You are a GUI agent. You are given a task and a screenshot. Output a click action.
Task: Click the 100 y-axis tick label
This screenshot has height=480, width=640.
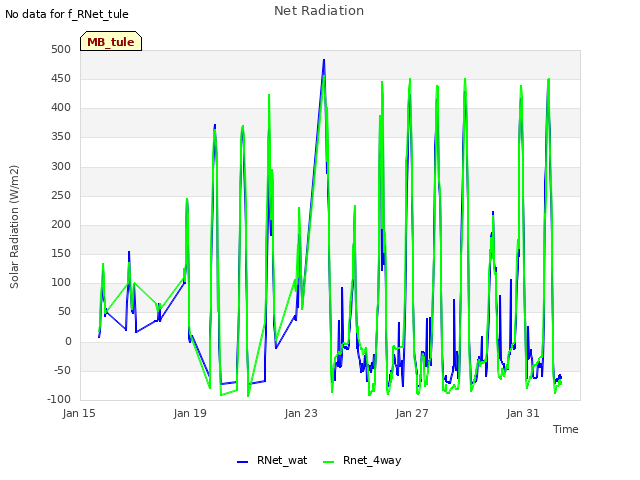(61, 282)
